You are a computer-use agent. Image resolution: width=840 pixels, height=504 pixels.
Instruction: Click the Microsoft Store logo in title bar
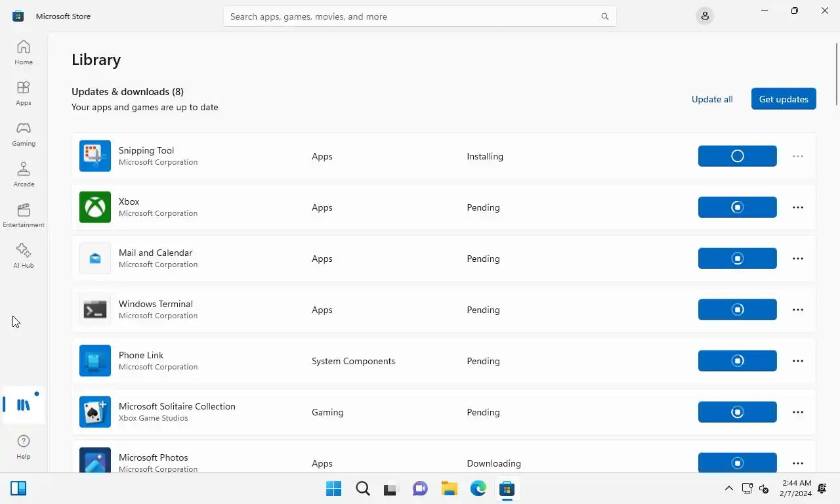pos(18,16)
